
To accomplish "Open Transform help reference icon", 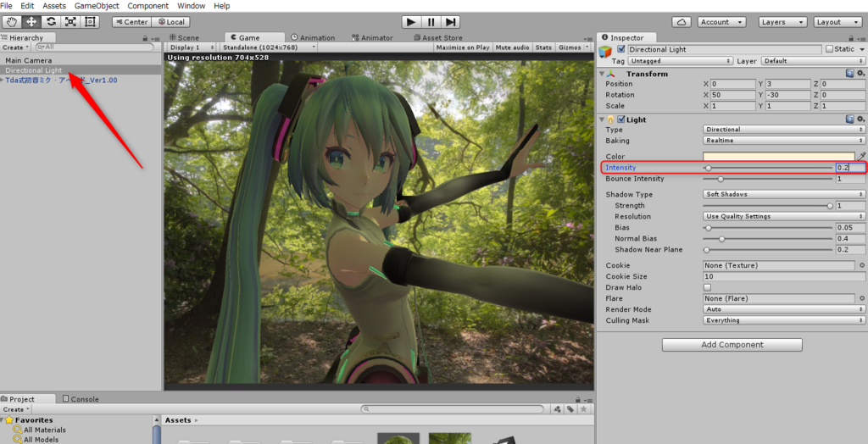I will pos(849,73).
